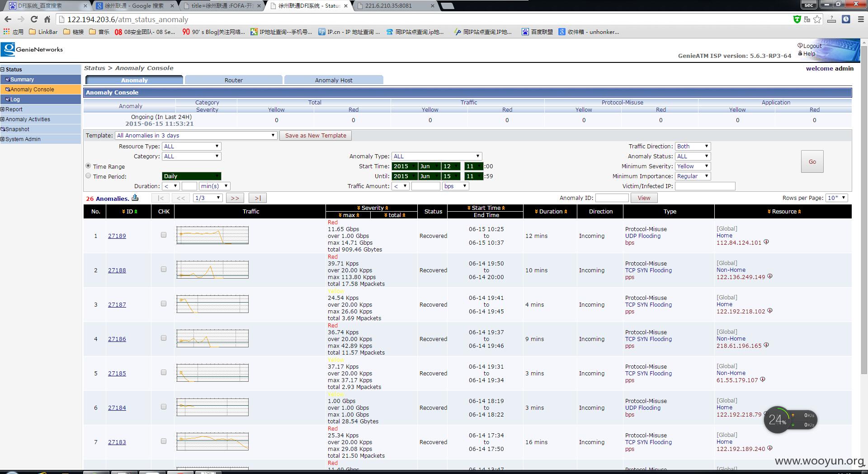Click export icon next to 26 Anomalies
Viewport: 868px width, 474px height.
(x=135, y=198)
